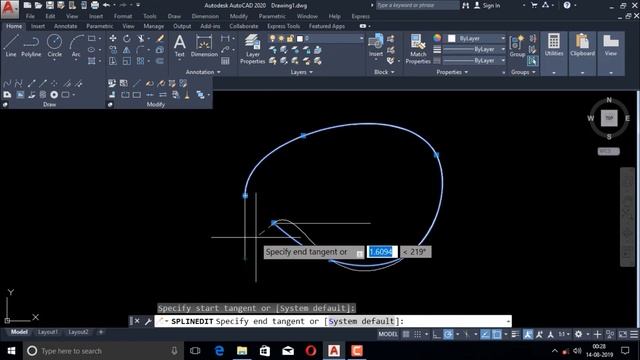The image size is (640, 360).
Task: Toggle polar tracking in status bar
Action: coord(448,334)
